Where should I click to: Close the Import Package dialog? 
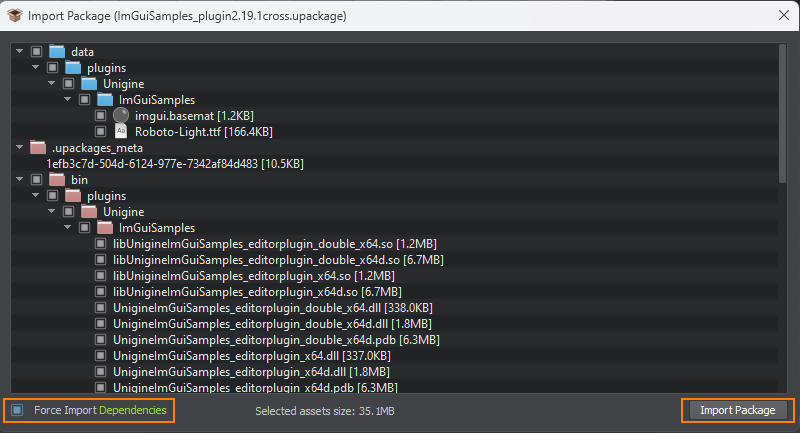[x=784, y=15]
